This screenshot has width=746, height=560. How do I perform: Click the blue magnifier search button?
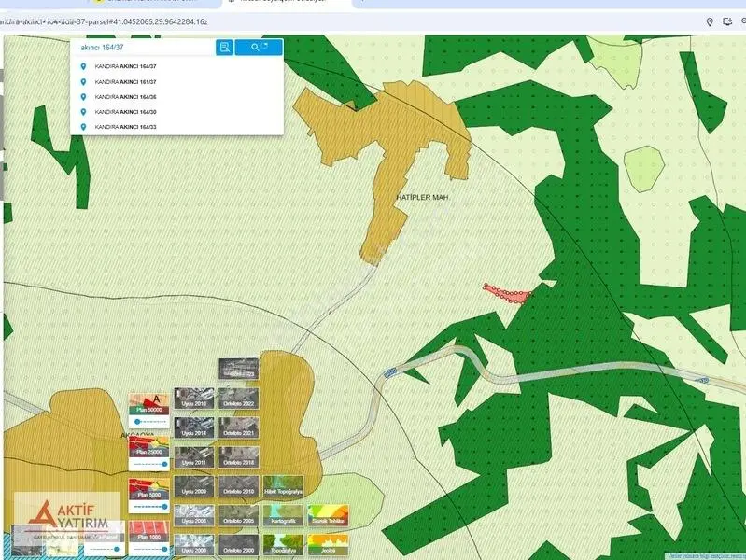(259, 47)
